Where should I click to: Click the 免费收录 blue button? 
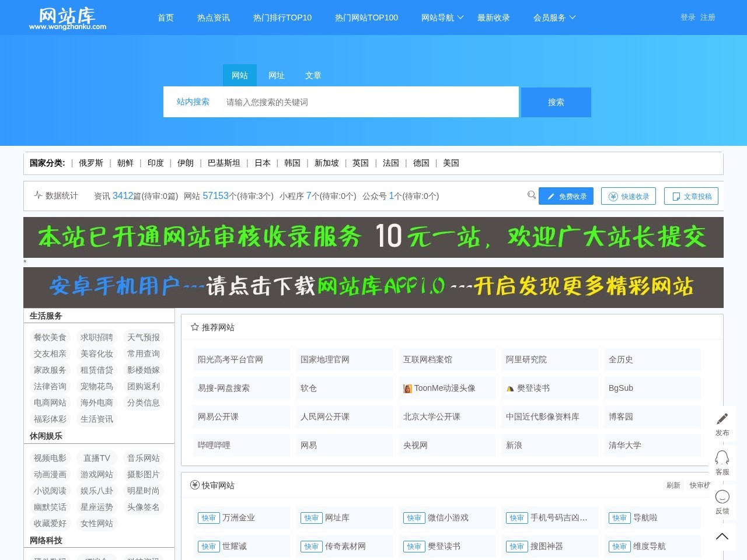point(566,196)
